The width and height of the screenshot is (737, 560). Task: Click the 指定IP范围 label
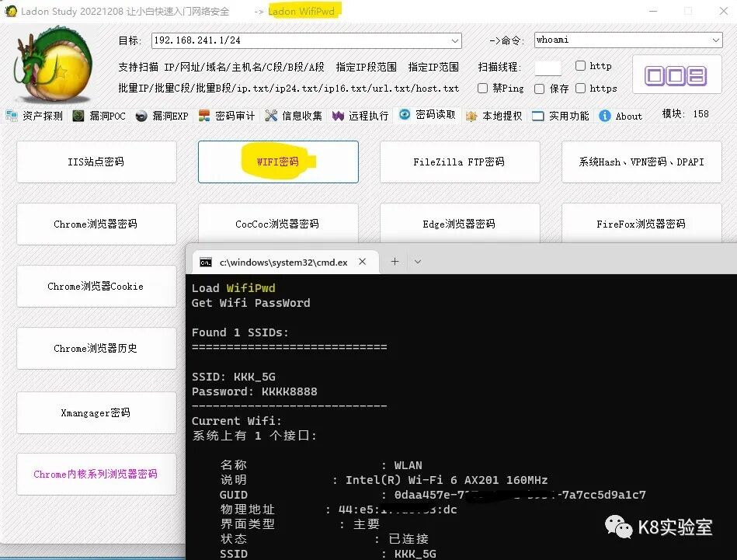coord(433,67)
